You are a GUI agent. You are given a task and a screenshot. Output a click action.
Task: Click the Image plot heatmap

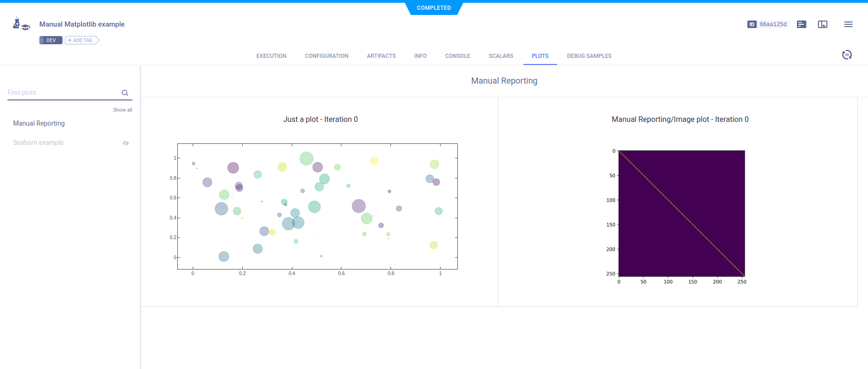coord(681,213)
